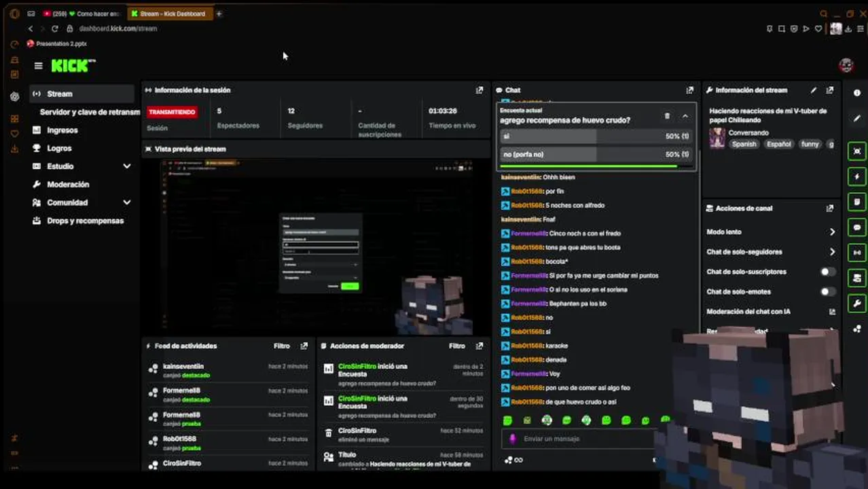Open a new browser tab
Screen dimensions: 868x489
[x=219, y=14]
